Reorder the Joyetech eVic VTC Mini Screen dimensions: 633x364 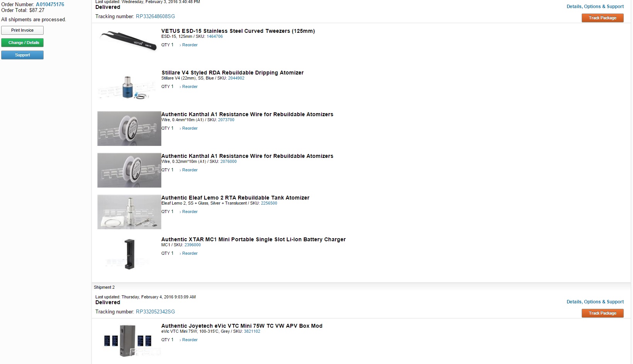[190, 340]
